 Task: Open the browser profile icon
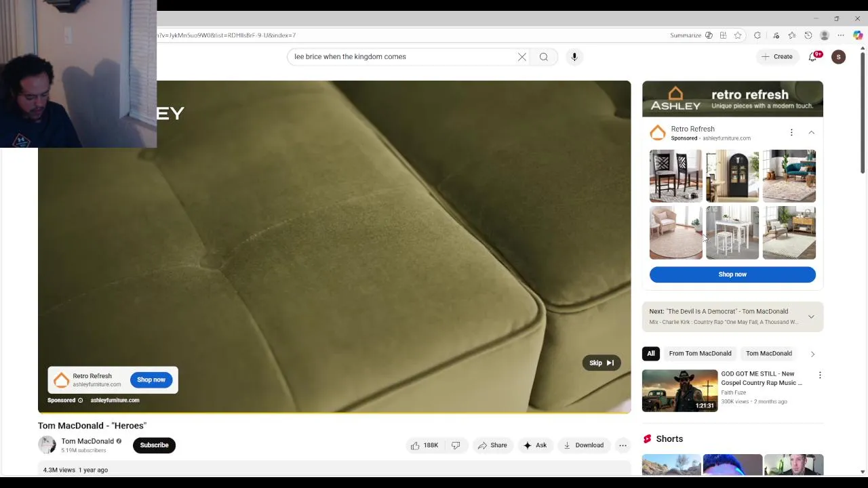(x=825, y=35)
